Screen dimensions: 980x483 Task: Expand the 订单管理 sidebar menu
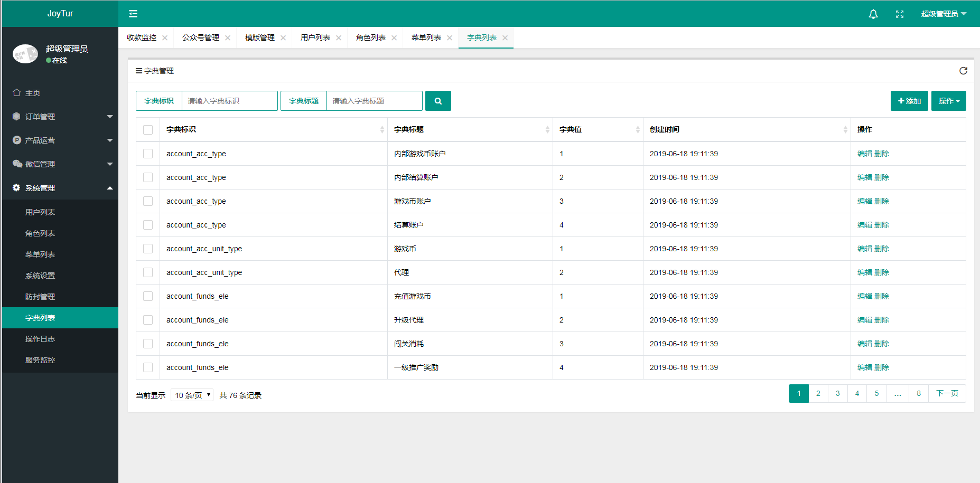[60, 117]
